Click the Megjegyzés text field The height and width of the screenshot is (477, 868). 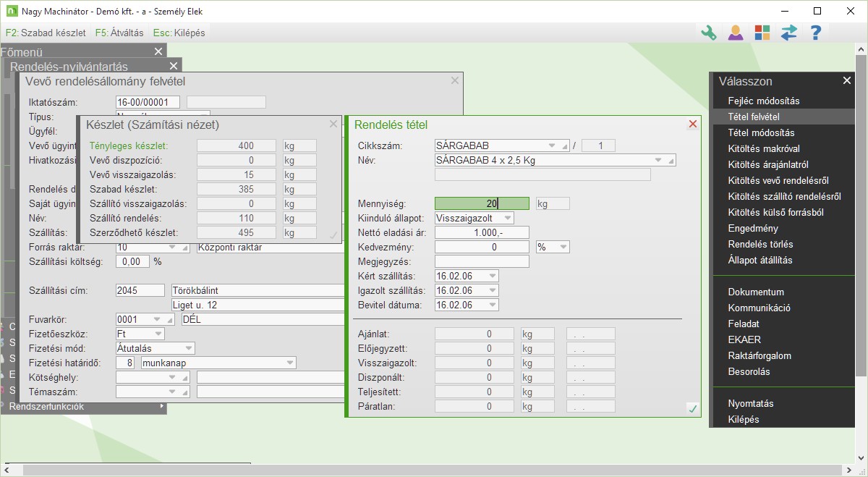coord(482,261)
